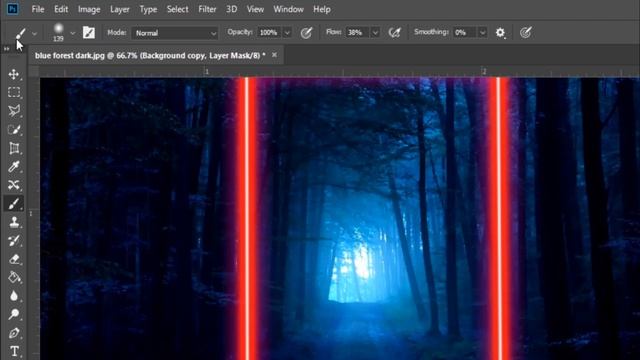The width and height of the screenshot is (640, 360).
Task: Open the Select menu
Action: 178,9
